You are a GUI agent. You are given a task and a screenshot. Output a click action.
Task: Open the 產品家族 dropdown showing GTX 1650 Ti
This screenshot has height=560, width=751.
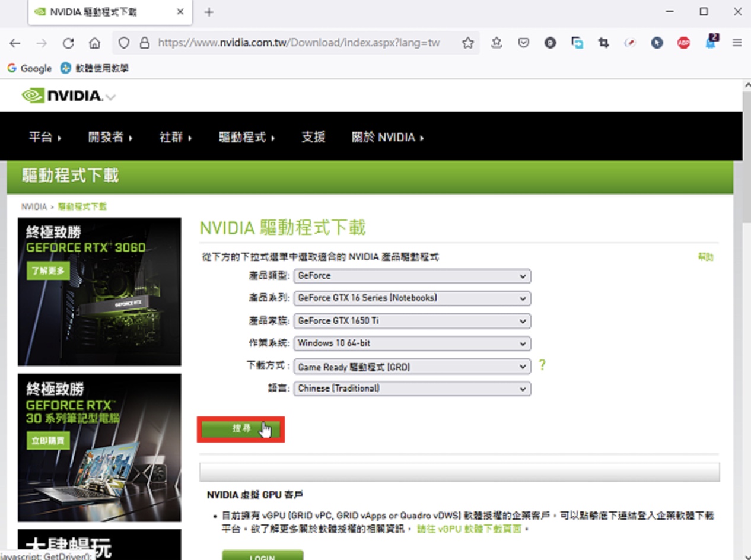412,320
